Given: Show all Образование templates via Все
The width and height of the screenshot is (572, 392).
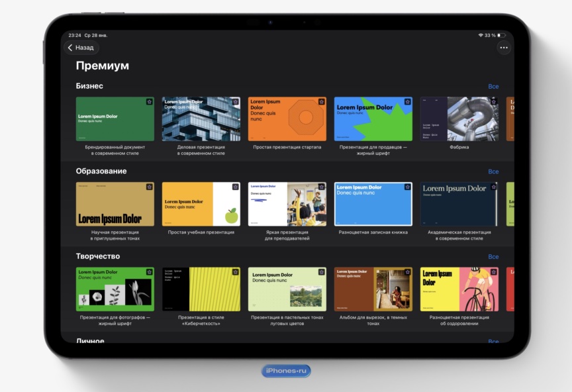Looking at the screenshot, I should coord(493,171).
